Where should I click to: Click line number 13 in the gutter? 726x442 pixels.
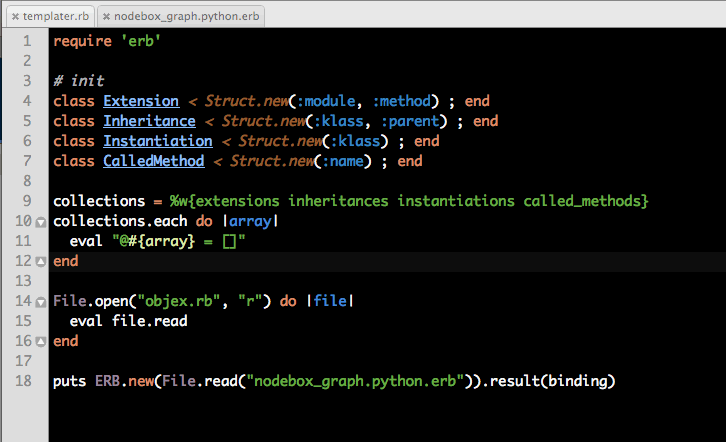click(23, 281)
